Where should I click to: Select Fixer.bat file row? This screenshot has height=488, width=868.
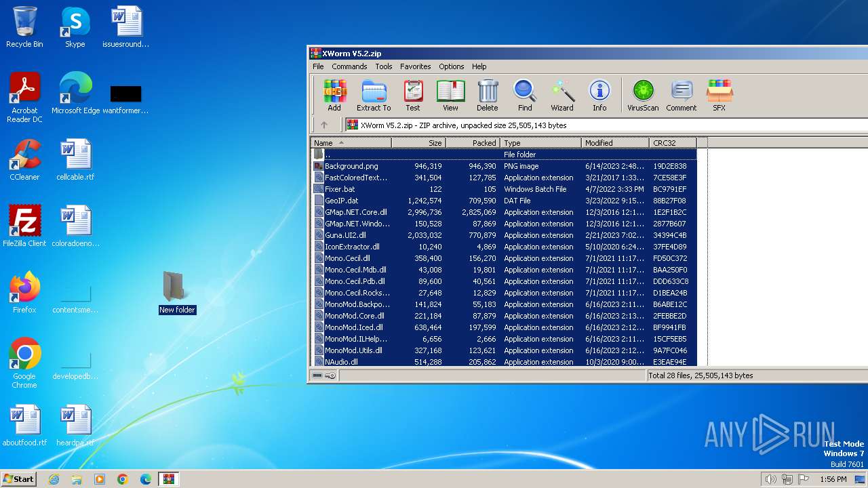click(504, 189)
